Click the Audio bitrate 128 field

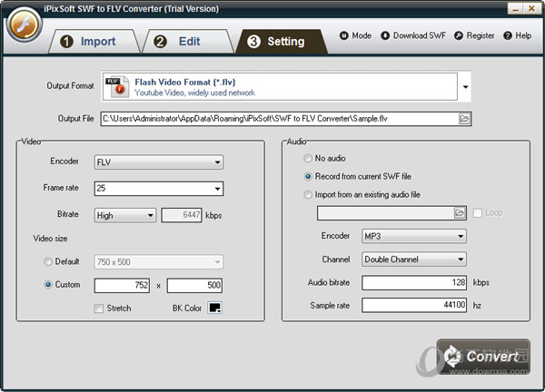[x=414, y=282]
